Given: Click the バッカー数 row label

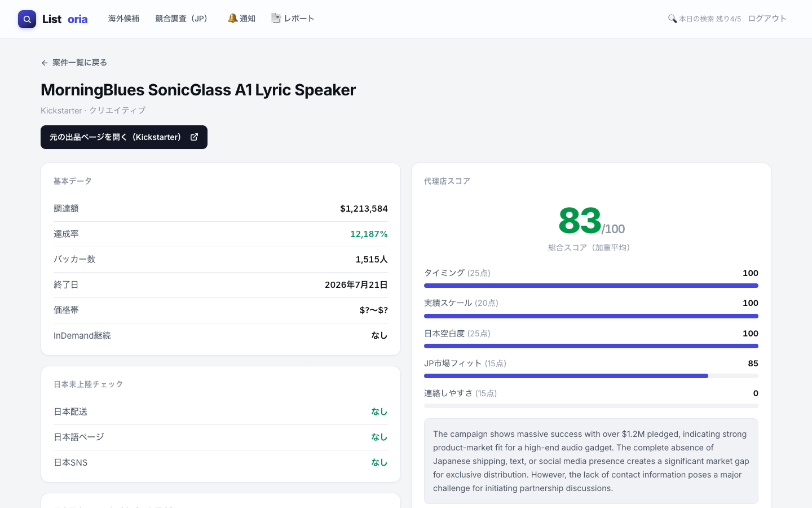Looking at the screenshot, I should coord(74,260).
